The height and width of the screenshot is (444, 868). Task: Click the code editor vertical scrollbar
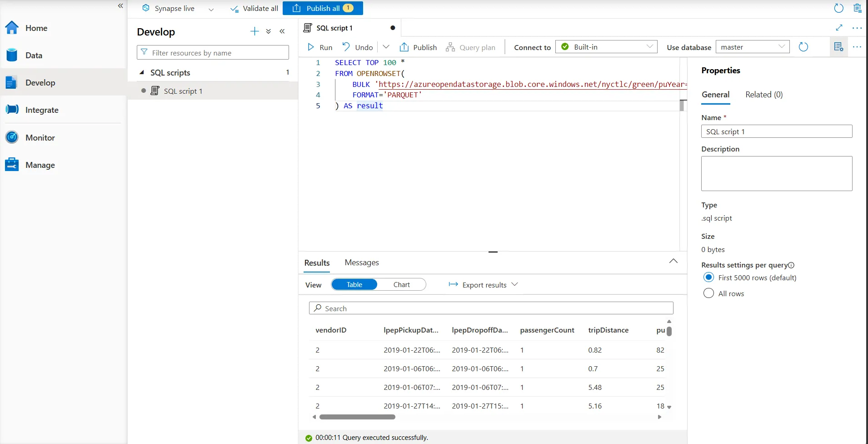(682, 106)
